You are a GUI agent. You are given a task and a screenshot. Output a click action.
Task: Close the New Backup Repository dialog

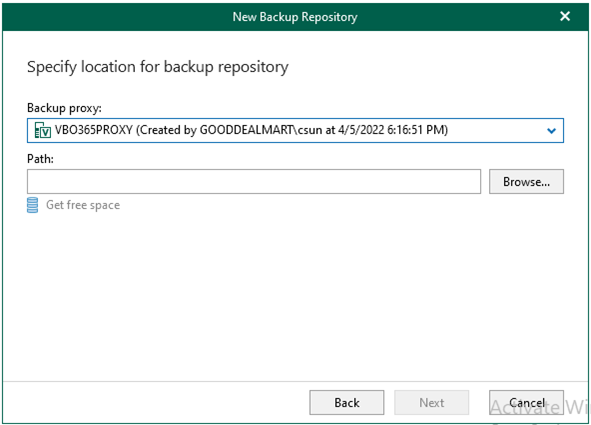[x=565, y=16]
